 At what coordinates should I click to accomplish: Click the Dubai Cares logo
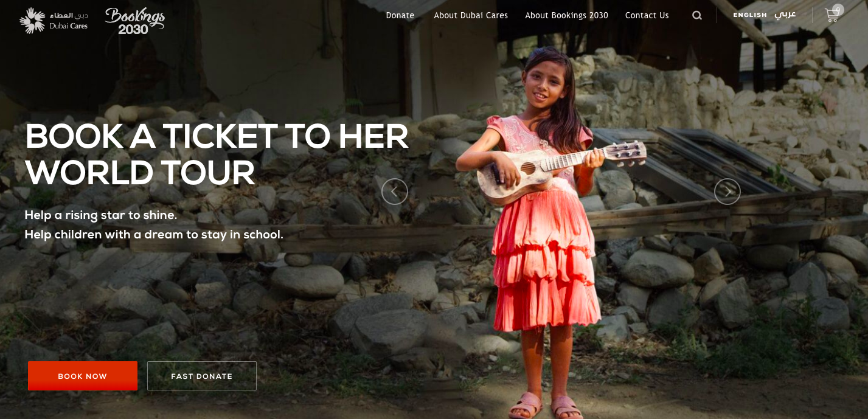(x=54, y=20)
